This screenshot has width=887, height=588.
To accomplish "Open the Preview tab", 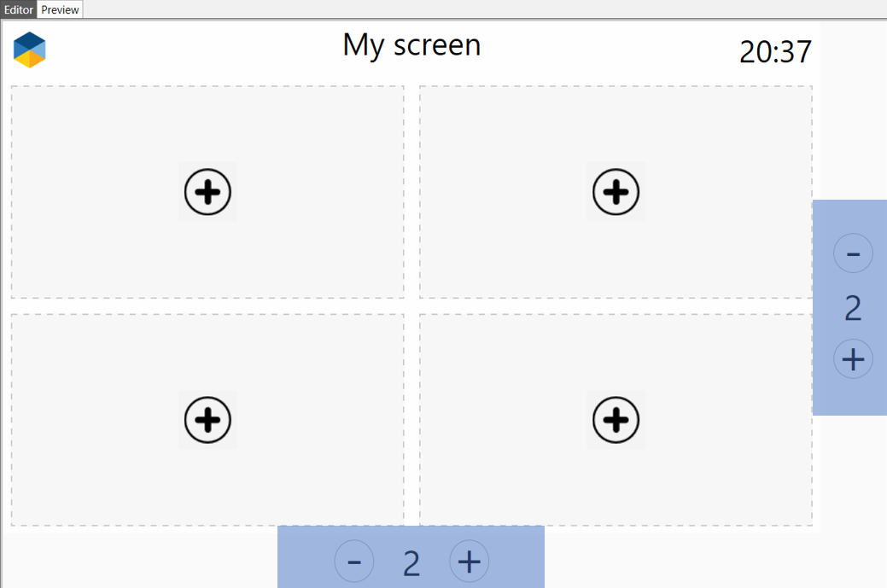I will pyautogui.click(x=60, y=9).
